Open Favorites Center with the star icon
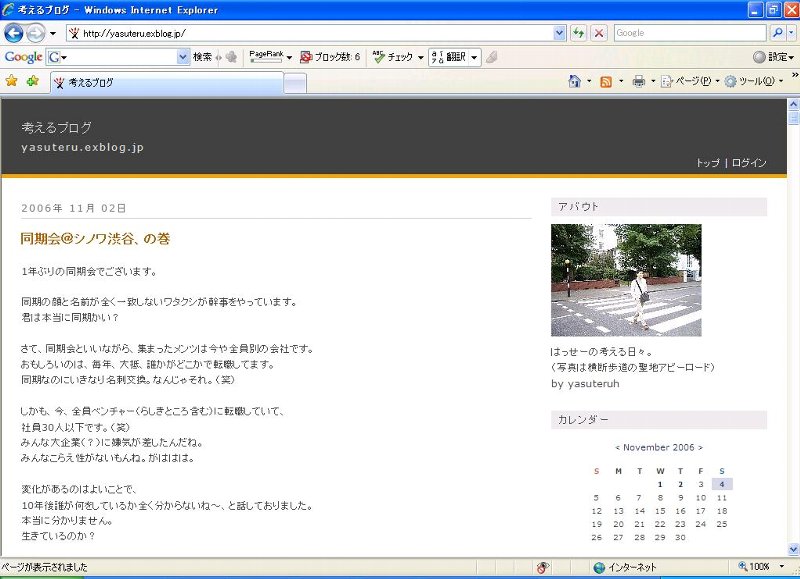Viewport: 800px width, 579px height. click(x=11, y=81)
